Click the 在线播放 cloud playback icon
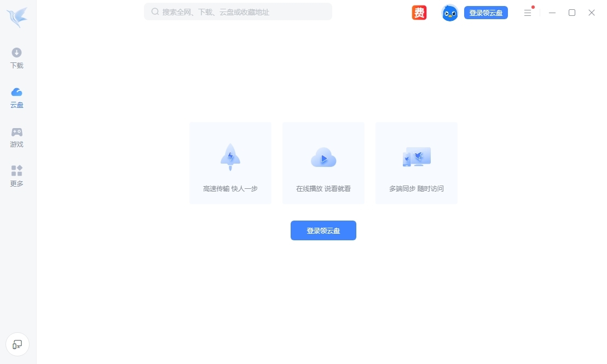Viewport: 607px width, 364px height. pos(323,157)
